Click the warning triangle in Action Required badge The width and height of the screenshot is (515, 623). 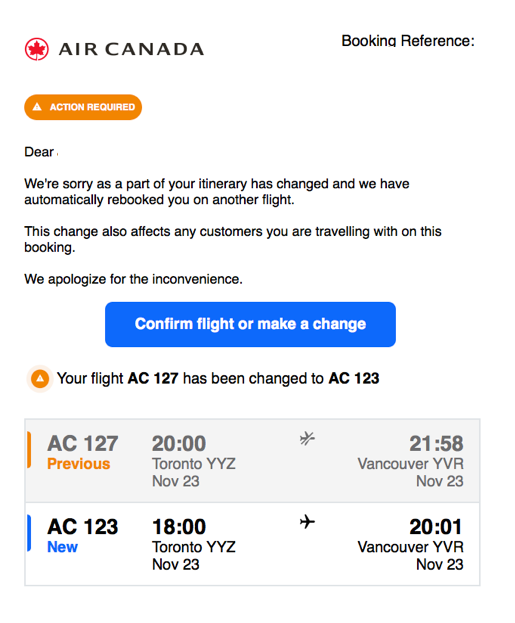click(37, 106)
